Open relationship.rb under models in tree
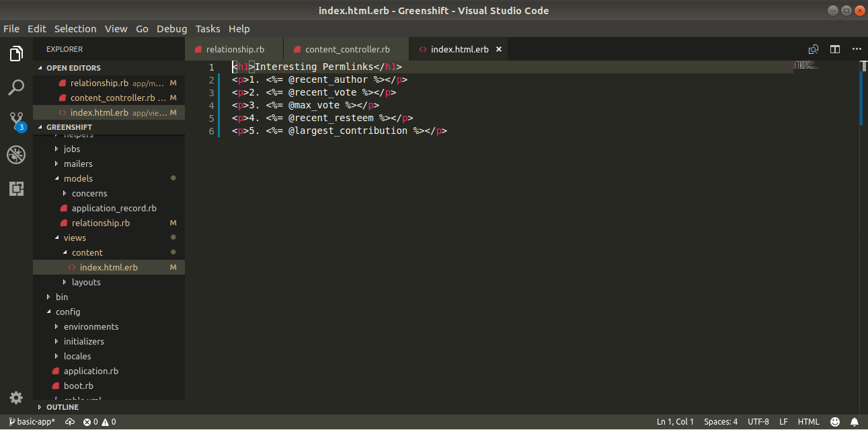This screenshot has height=430, width=868. pyautogui.click(x=109, y=223)
